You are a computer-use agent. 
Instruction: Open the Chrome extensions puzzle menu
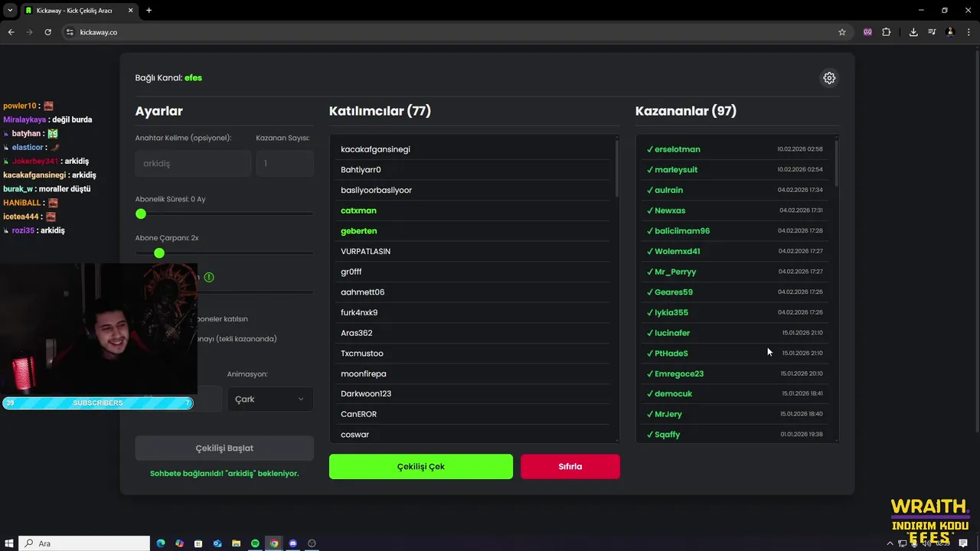point(887,32)
